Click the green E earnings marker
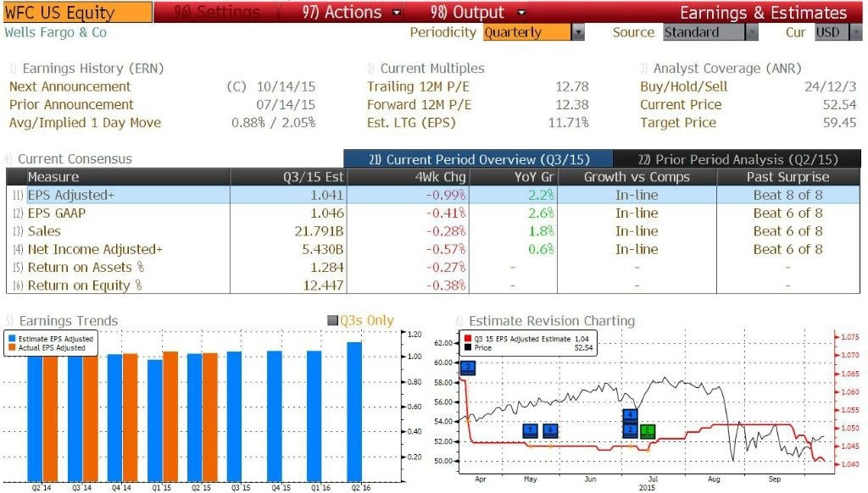Viewport: 868px width, 493px height. (x=648, y=430)
